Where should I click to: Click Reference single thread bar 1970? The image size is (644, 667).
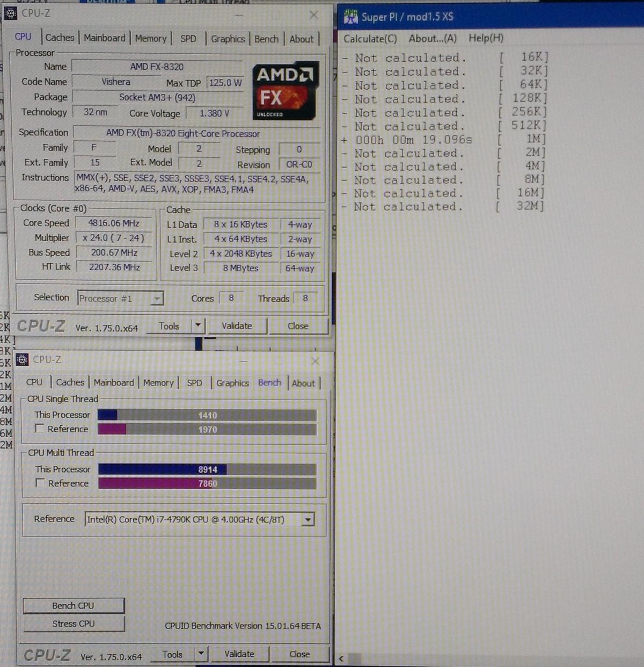(207, 429)
